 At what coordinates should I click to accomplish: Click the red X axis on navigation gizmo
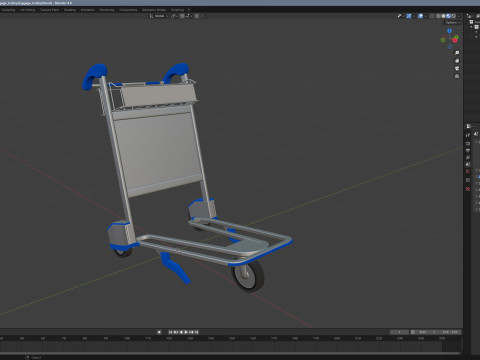tap(455, 41)
